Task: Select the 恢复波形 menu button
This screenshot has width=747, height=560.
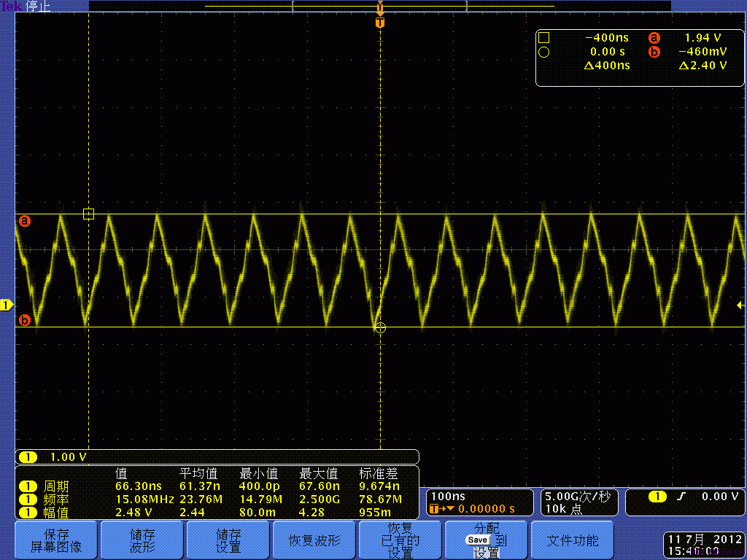Action: click(314, 540)
